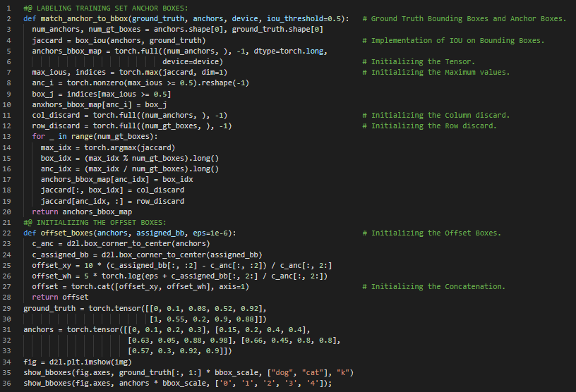
Task: Click the 'for' keyword of the loop
Action: pos(39,136)
